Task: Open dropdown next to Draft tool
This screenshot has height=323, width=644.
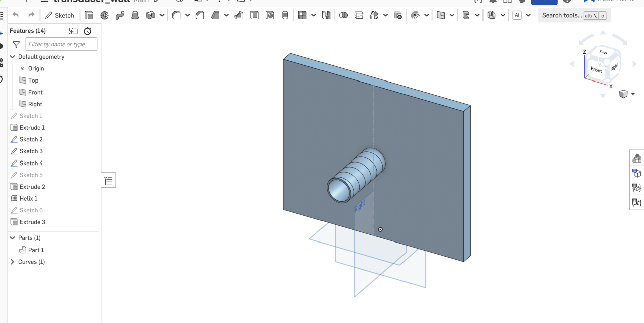Action: pyautogui.click(x=226, y=15)
